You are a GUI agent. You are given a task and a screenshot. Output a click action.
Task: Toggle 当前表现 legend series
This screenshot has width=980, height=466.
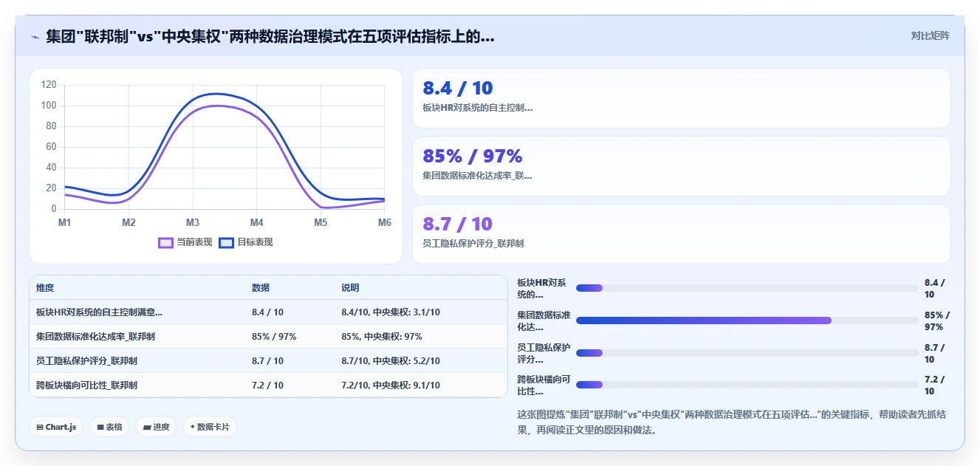(185, 242)
